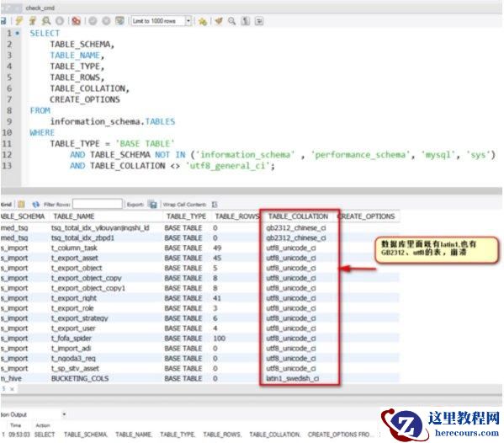
Task: Select the check_cmd query tab
Action: point(40,8)
